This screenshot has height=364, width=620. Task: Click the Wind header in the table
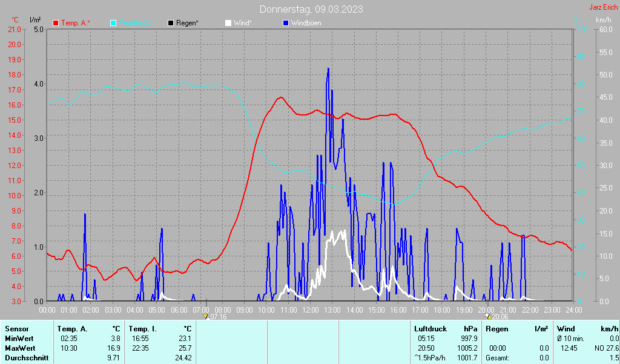tap(566, 329)
